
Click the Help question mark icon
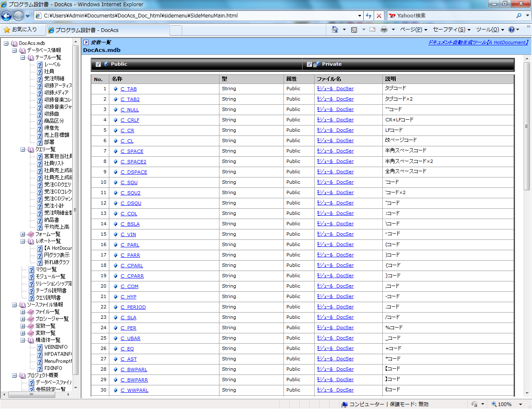coord(511,30)
